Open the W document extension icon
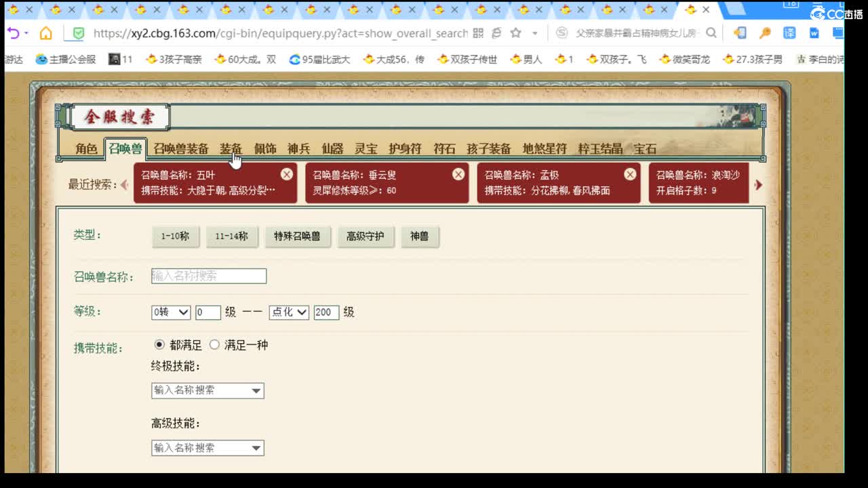868x488 pixels. point(814,33)
